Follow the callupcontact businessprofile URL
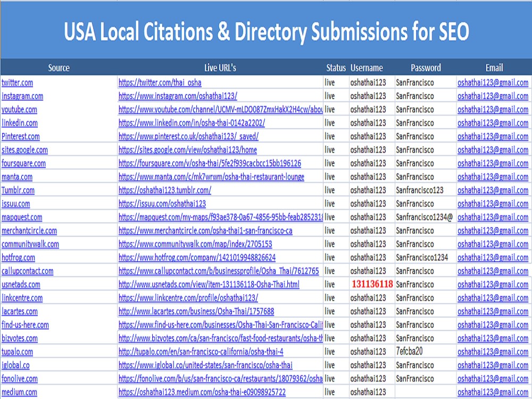Screen dimensions: 532x399 (x=219, y=271)
